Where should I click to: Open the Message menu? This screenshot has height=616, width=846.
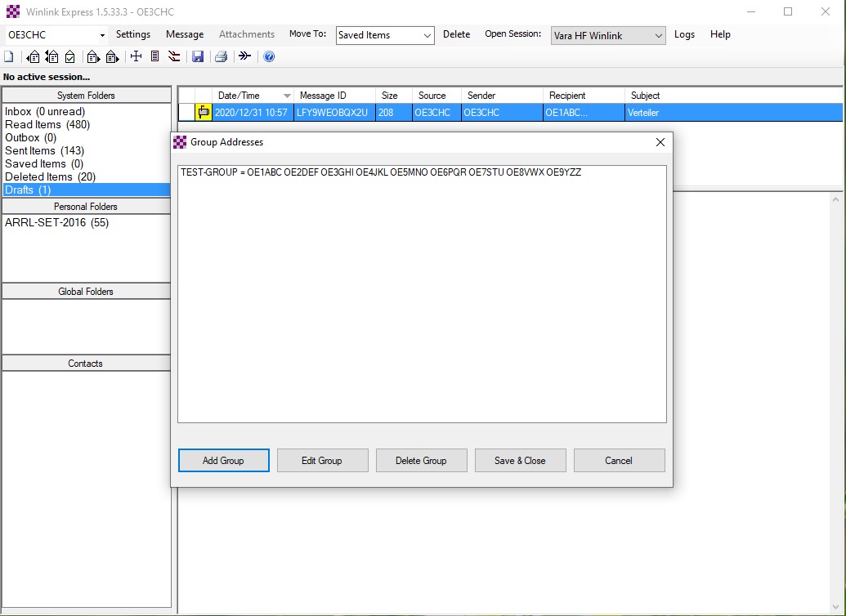(185, 34)
